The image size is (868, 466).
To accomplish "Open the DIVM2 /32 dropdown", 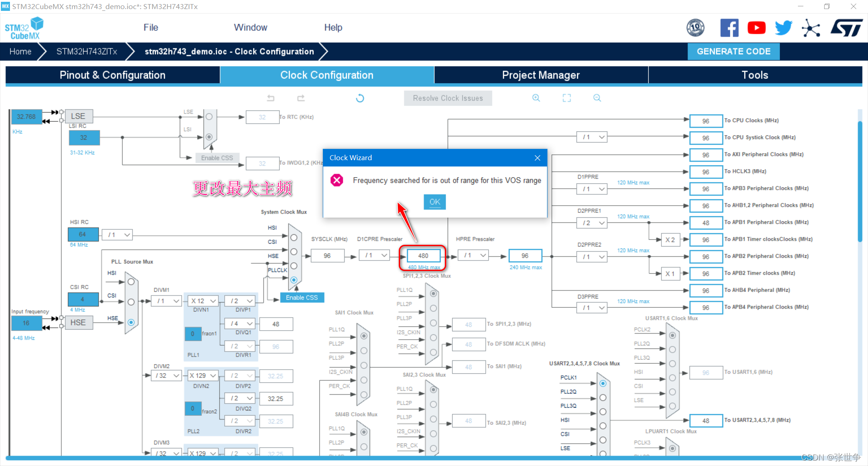I will [166, 376].
